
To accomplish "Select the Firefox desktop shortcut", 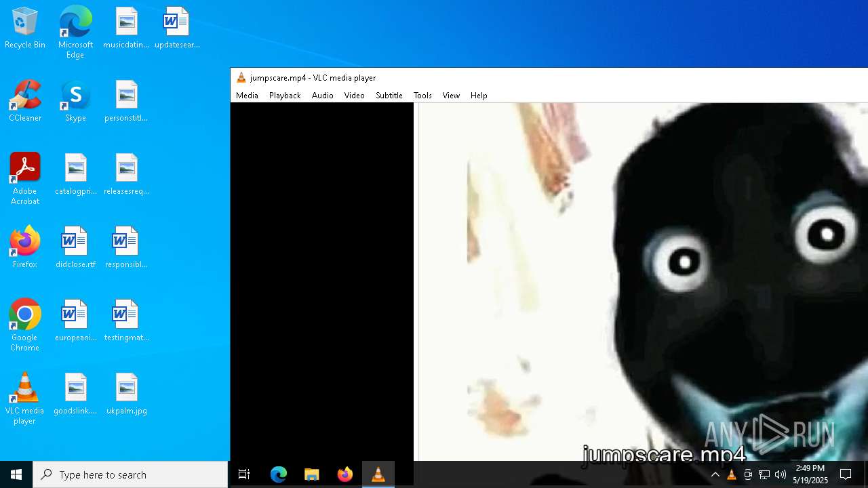I will [x=25, y=248].
